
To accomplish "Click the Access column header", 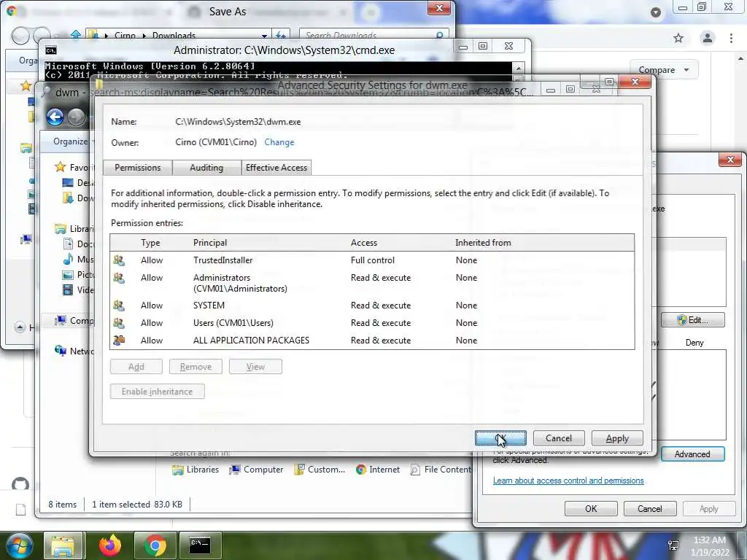I will click(364, 242).
